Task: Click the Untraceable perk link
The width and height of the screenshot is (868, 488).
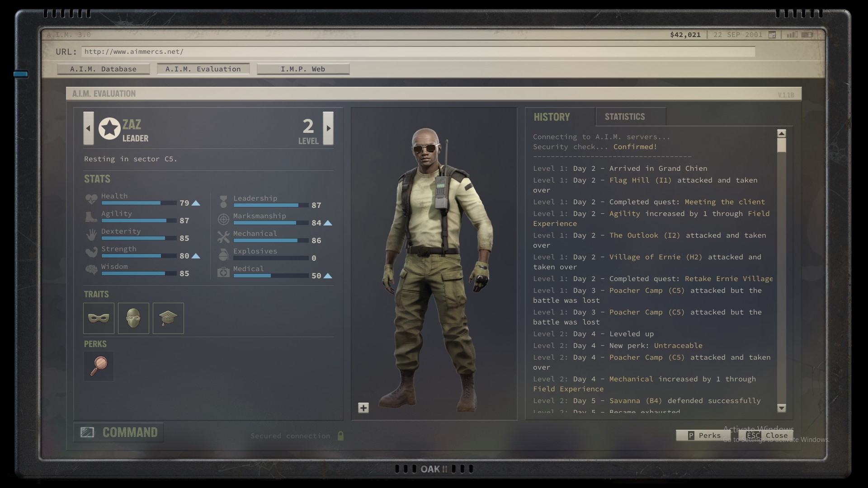Action: tap(678, 346)
